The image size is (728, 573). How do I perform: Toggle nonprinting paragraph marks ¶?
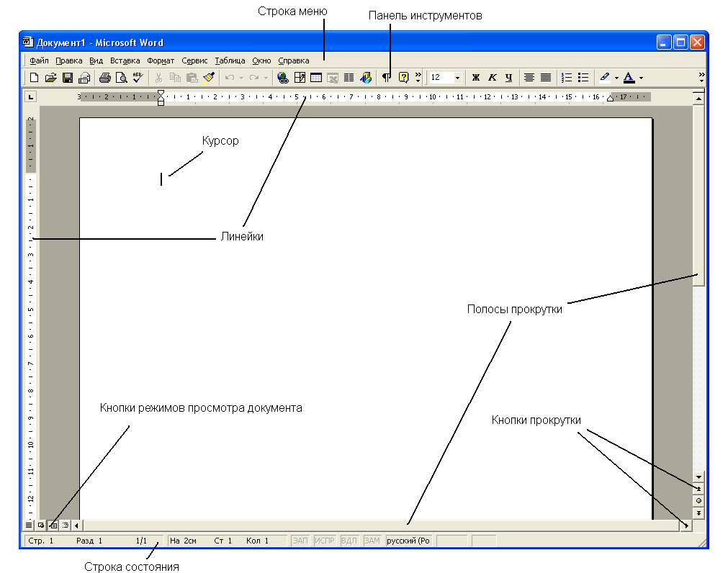[x=386, y=78]
